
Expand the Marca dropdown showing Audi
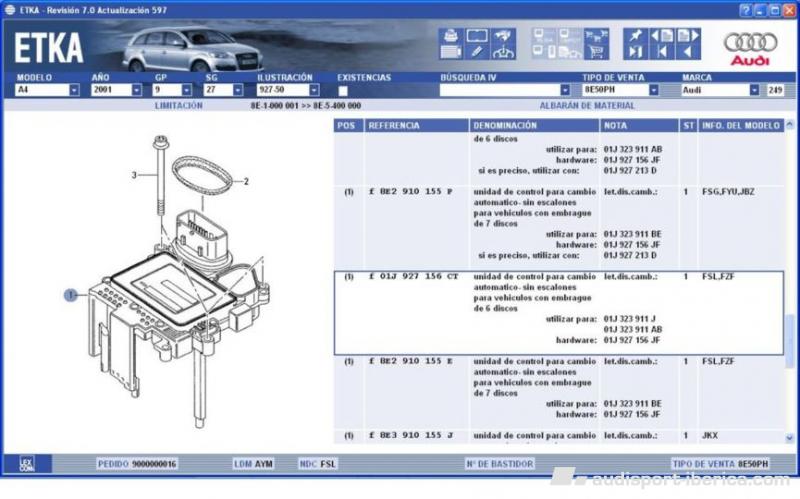tap(754, 90)
